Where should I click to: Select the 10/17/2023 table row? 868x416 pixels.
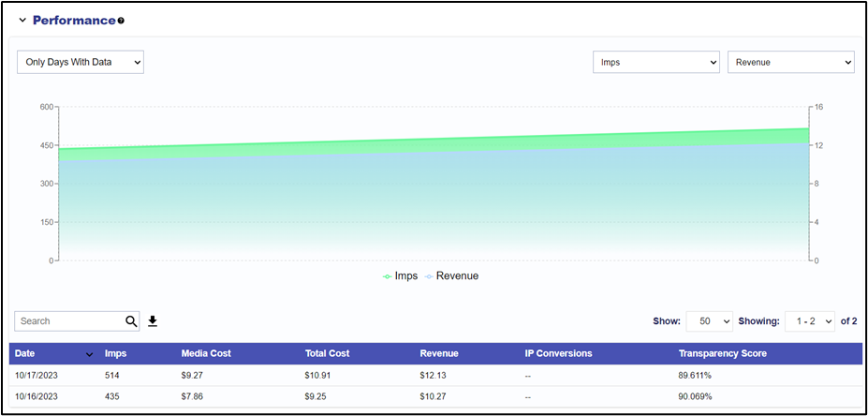[435, 375]
